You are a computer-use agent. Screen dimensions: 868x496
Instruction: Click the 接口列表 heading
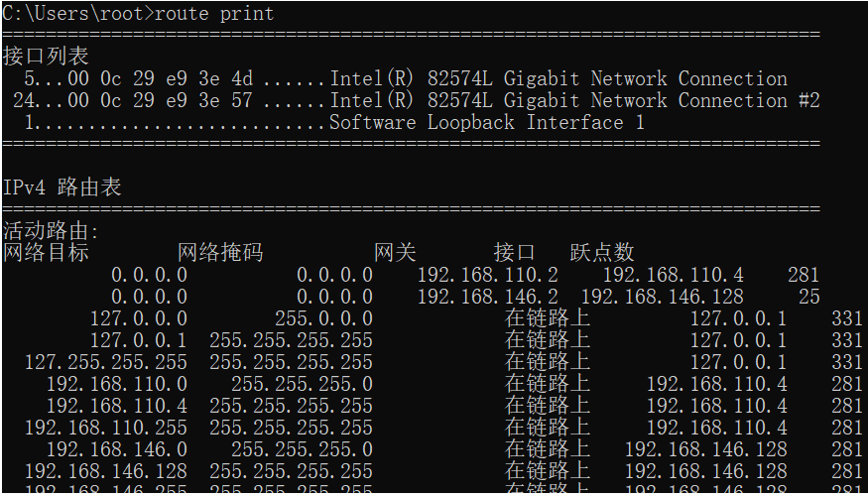pos(46,57)
